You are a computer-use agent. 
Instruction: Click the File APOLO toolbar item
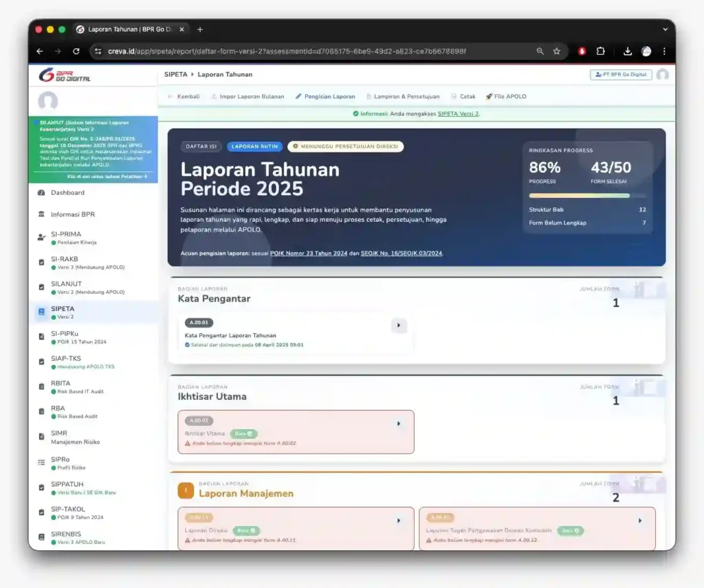click(x=506, y=97)
